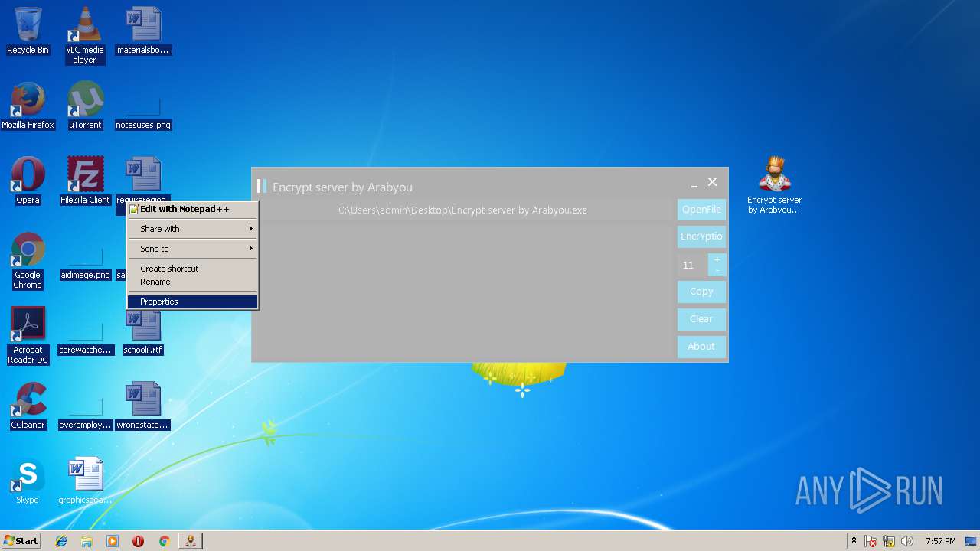Choose Create shortcut from context menu
The width and height of the screenshot is (980, 551).
point(192,269)
